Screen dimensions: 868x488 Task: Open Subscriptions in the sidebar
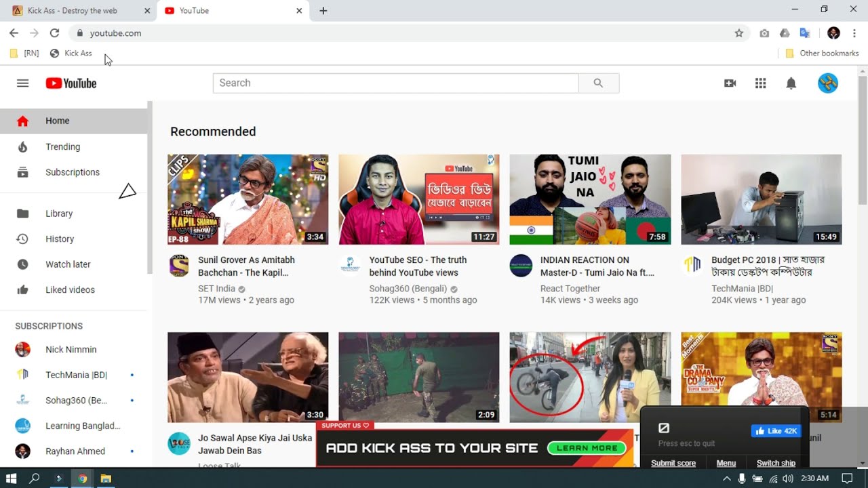[73, 172]
